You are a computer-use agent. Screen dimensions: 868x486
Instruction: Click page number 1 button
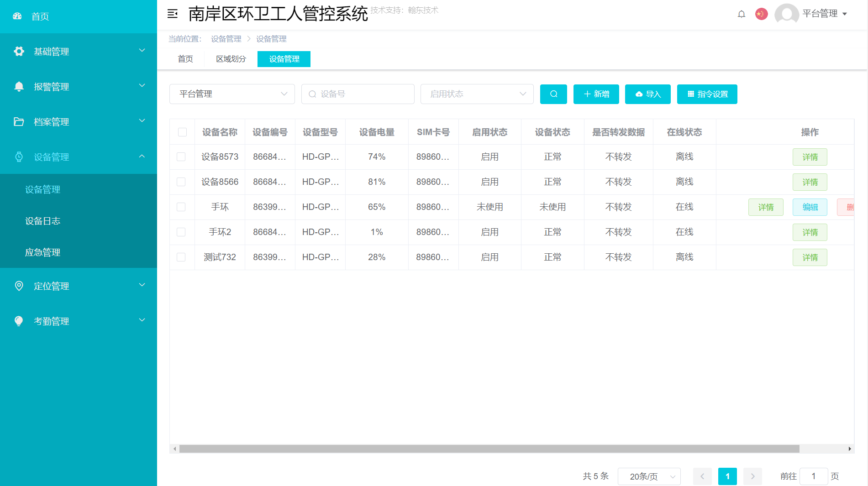tap(727, 476)
